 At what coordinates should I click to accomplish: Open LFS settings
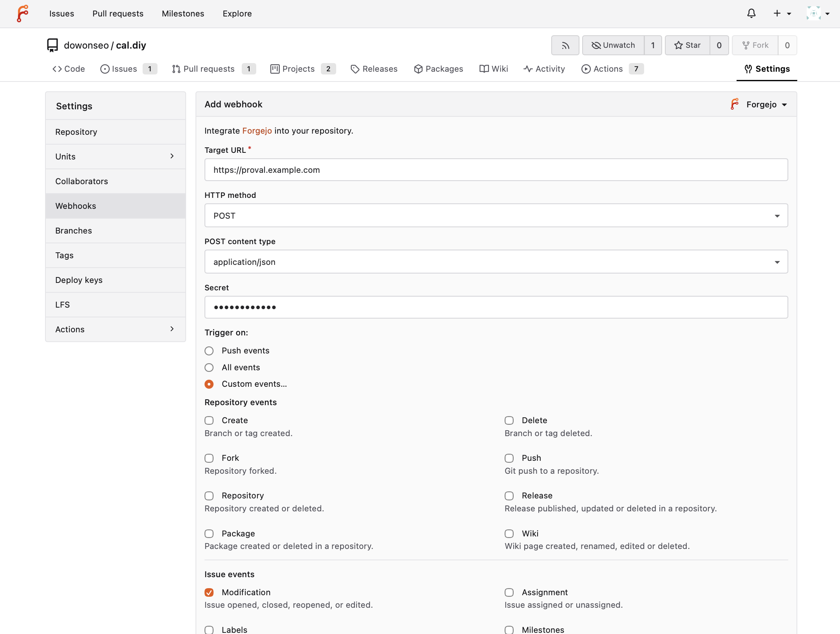[116, 305]
